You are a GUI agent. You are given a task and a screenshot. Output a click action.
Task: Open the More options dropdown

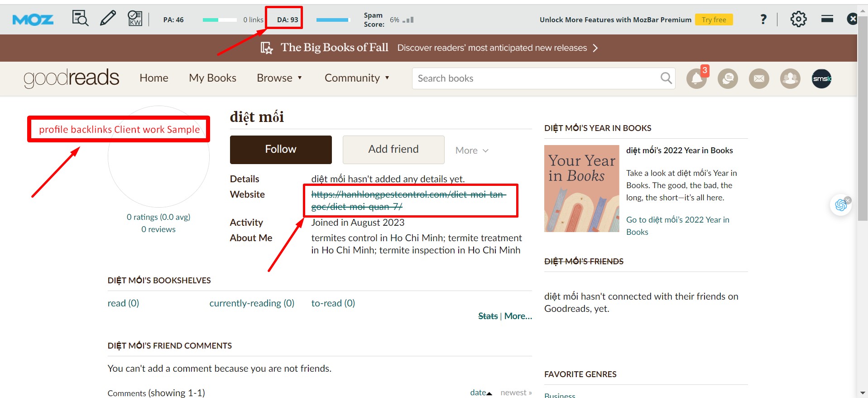[472, 150]
